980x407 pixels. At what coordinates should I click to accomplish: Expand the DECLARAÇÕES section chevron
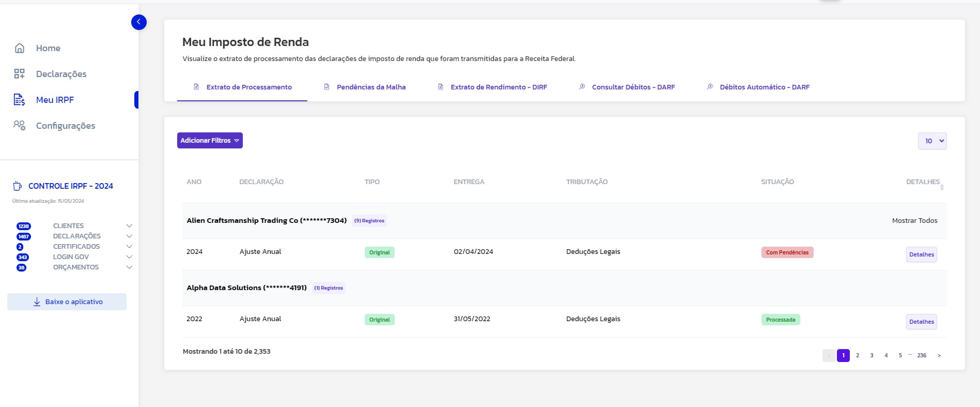click(x=129, y=236)
